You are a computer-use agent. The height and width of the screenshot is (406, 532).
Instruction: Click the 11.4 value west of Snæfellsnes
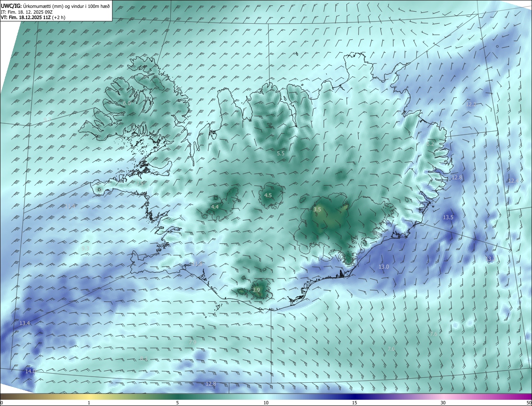click(70, 206)
